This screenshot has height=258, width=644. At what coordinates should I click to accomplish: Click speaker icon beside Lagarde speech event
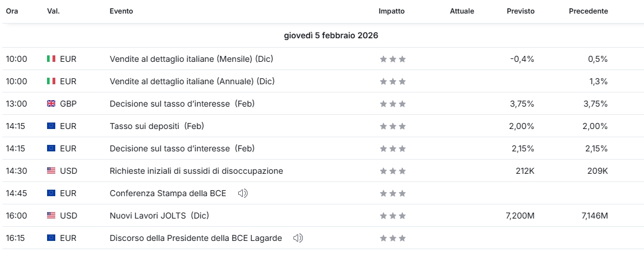[298, 238]
